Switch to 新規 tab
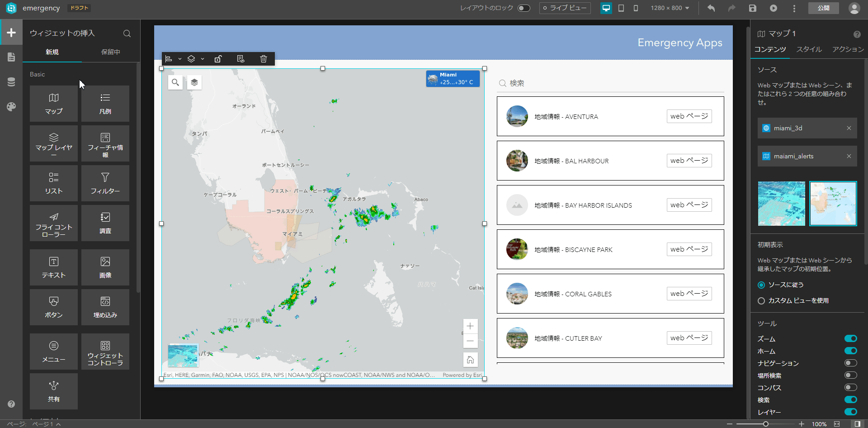This screenshot has width=868, height=428. [52, 52]
